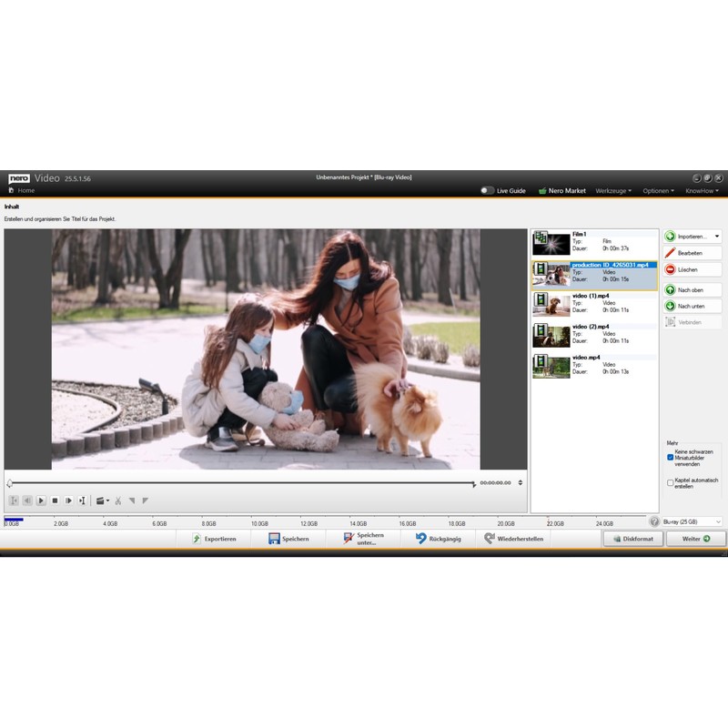
Task: Click the Diskformat button
Action: click(x=632, y=539)
